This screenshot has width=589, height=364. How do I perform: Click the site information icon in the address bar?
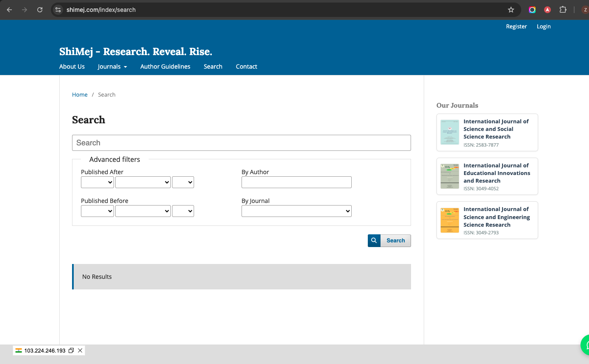(x=58, y=10)
